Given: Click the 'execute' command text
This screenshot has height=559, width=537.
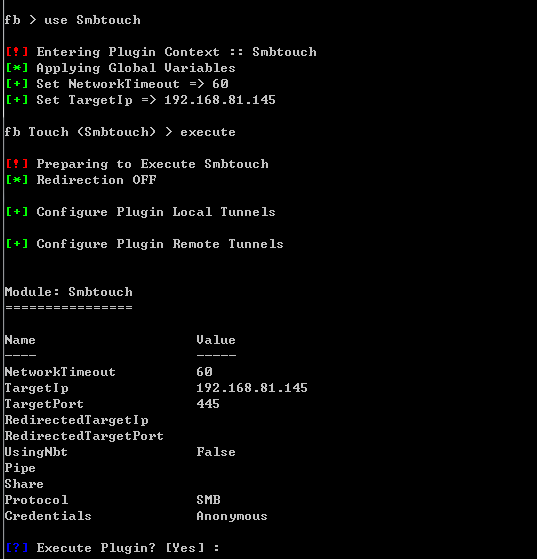Looking at the screenshot, I should (x=208, y=132).
